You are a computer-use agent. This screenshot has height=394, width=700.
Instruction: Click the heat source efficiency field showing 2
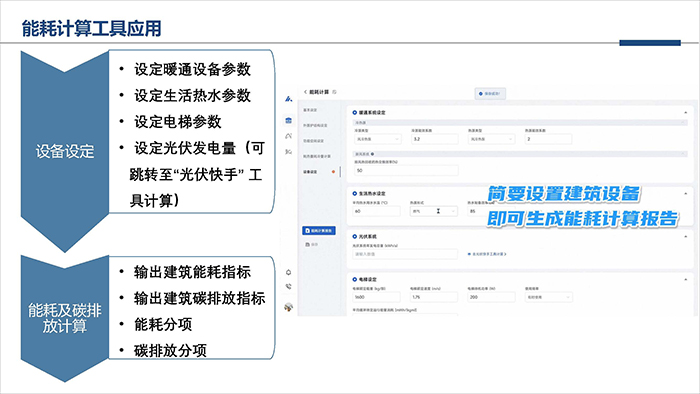pyautogui.click(x=548, y=139)
